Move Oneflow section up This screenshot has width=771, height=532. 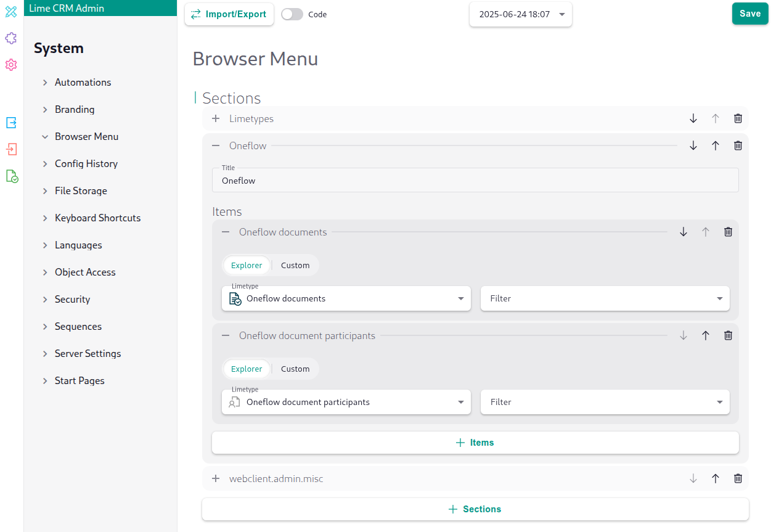click(716, 145)
